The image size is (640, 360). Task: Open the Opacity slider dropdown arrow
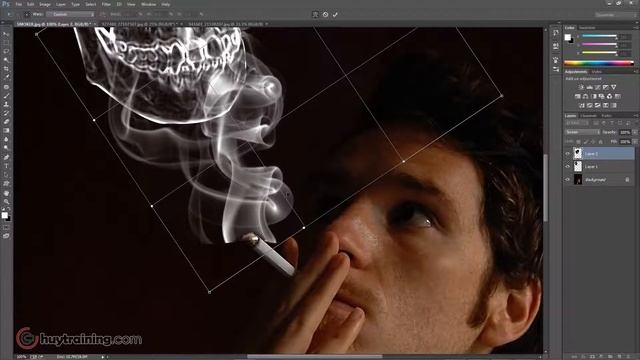point(635,132)
